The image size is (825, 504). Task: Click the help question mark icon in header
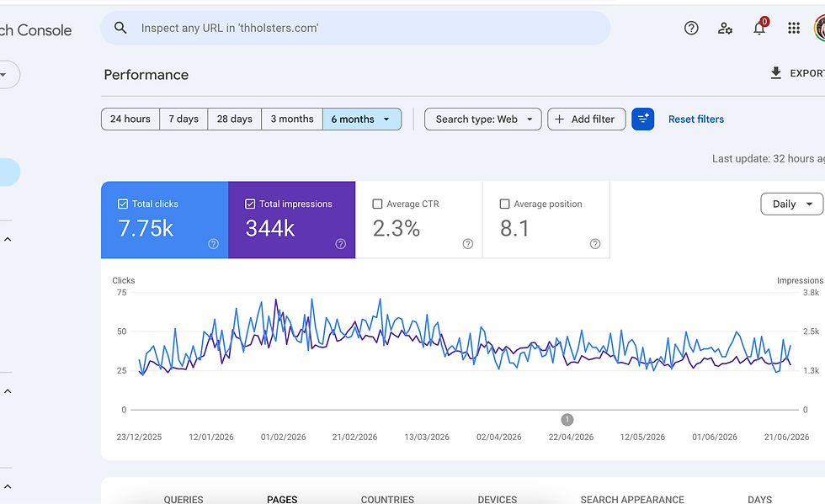coord(691,28)
